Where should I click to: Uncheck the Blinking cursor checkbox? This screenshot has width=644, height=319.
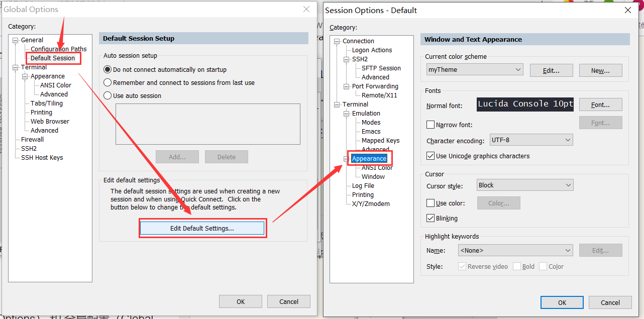pos(431,219)
